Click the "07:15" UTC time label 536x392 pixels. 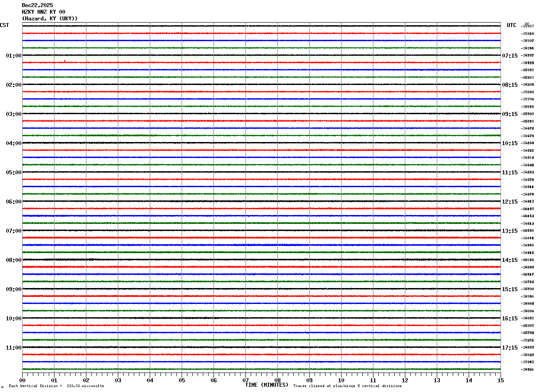[510, 56]
